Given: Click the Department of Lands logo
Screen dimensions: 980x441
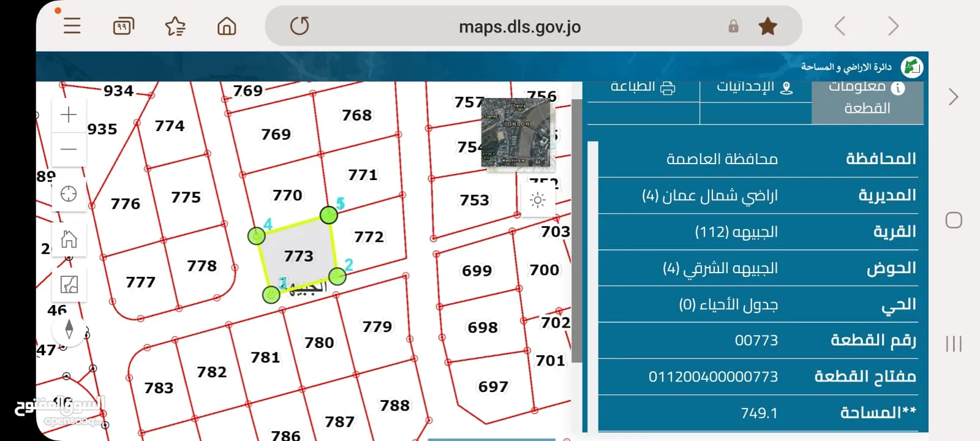Looking at the screenshot, I should 912,67.
